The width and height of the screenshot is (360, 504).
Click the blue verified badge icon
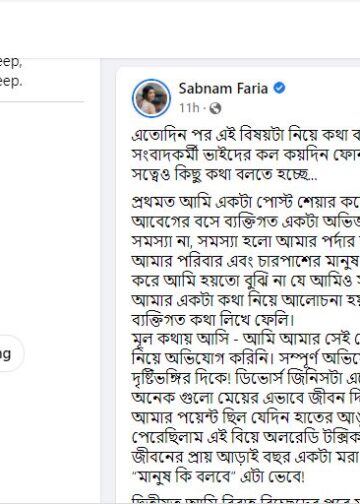[x=279, y=88]
